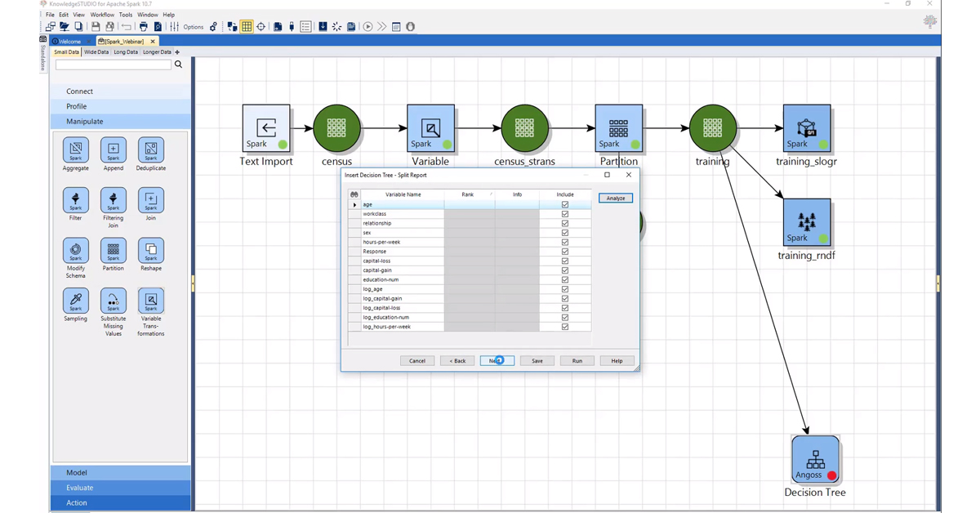Select Variable Transformations tool in palette
This screenshot has height=513, width=980.
tap(151, 301)
